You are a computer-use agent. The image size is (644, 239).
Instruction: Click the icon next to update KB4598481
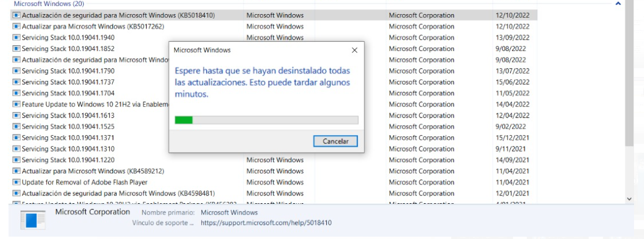(16, 193)
